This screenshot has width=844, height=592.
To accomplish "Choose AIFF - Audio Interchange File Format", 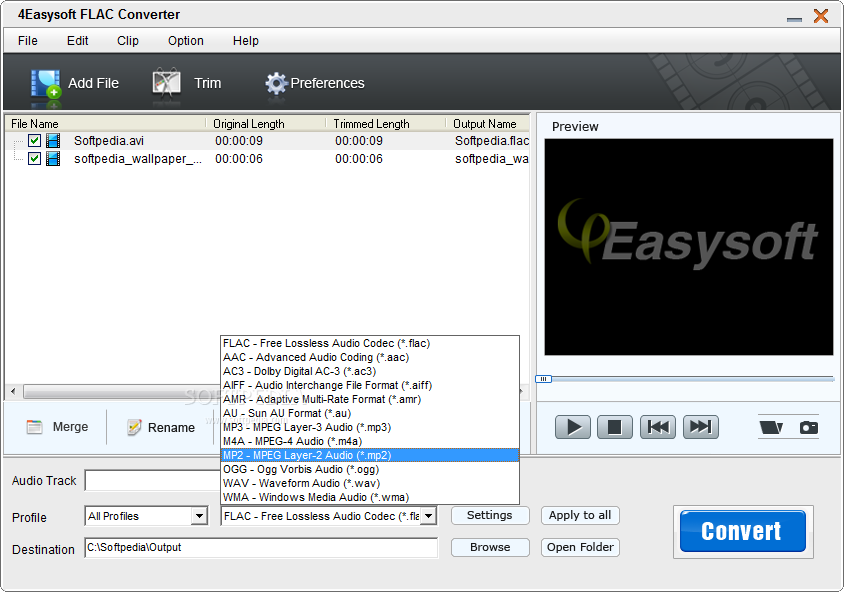I will tap(370, 385).
